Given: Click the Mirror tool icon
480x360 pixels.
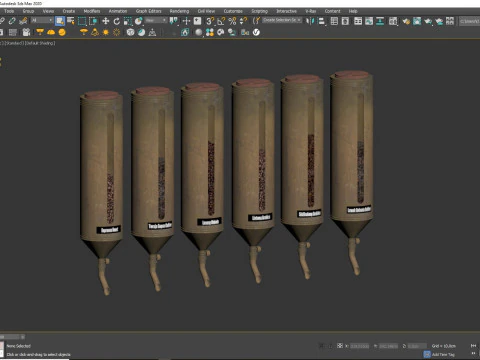Looking at the screenshot, I should pyautogui.click(x=310, y=21).
